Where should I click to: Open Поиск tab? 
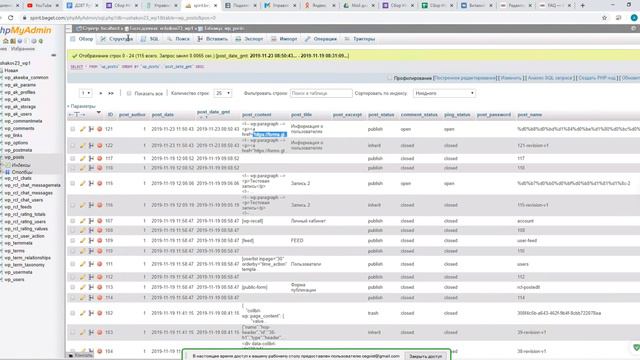pos(178,39)
